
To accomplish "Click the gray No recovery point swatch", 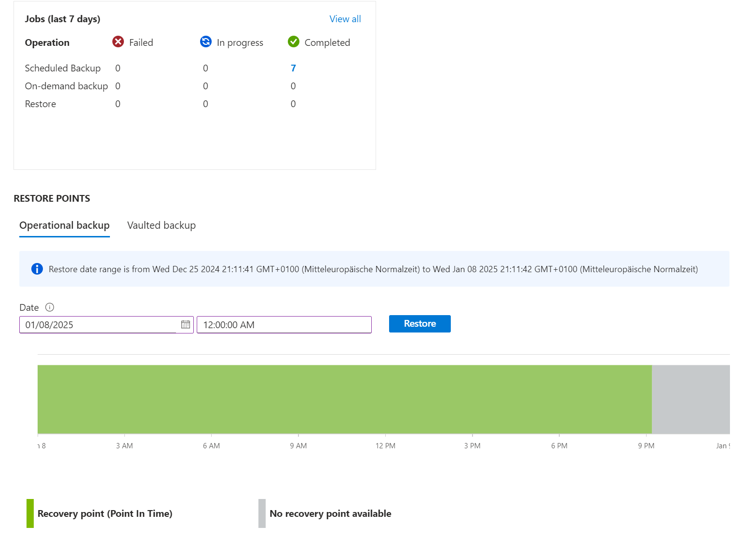I will pos(262,513).
